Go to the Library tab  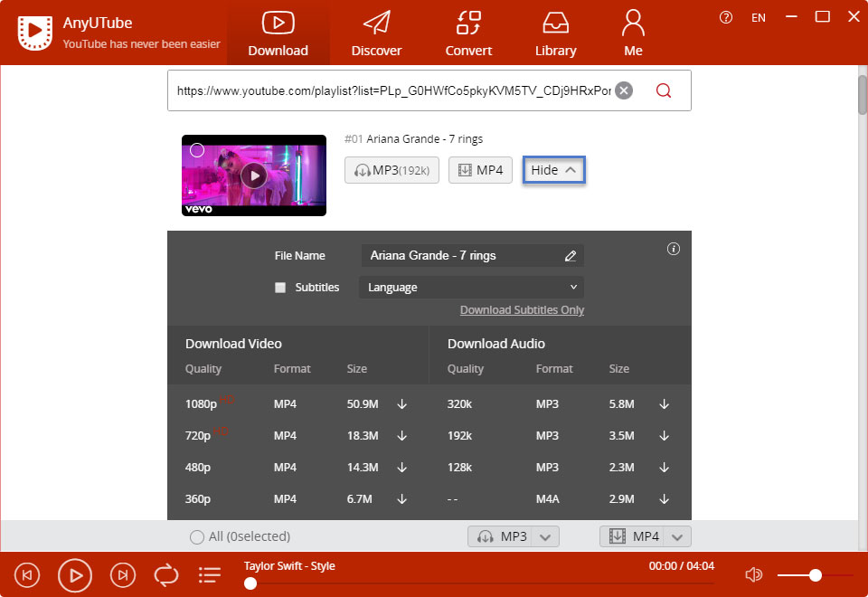click(555, 33)
